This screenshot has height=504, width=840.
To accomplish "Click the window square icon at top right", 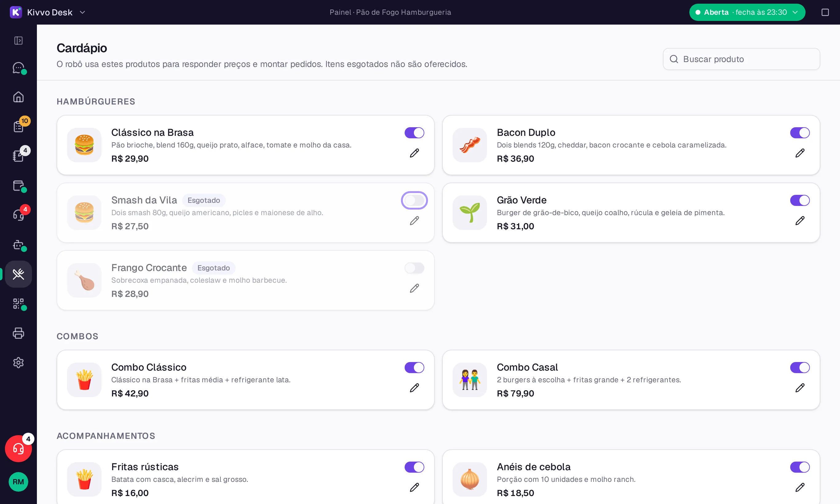I will click(825, 12).
